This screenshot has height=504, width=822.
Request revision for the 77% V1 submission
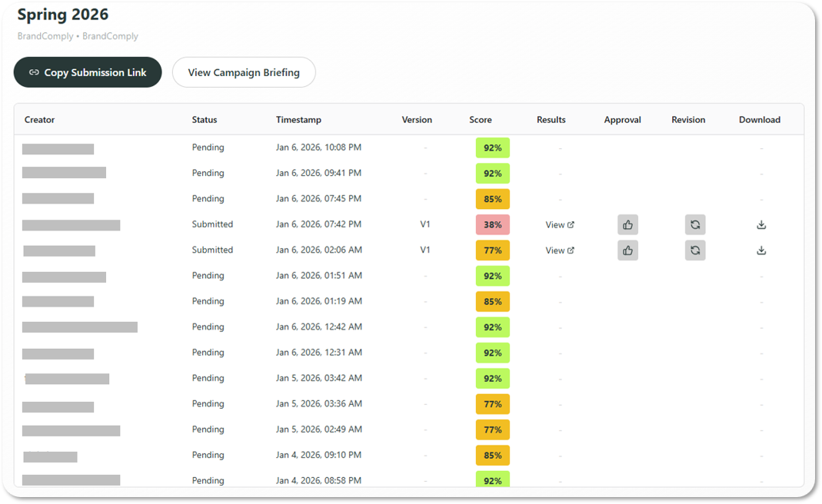pyautogui.click(x=695, y=250)
